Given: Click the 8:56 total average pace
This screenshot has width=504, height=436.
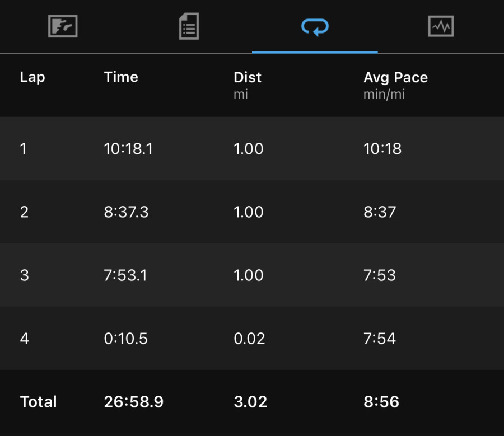Looking at the screenshot, I should coord(381,402).
